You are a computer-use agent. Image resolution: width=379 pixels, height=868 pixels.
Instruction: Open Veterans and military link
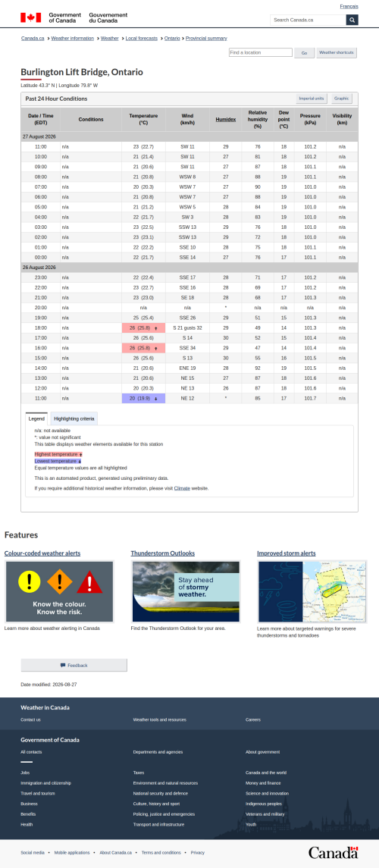pos(265,813)
